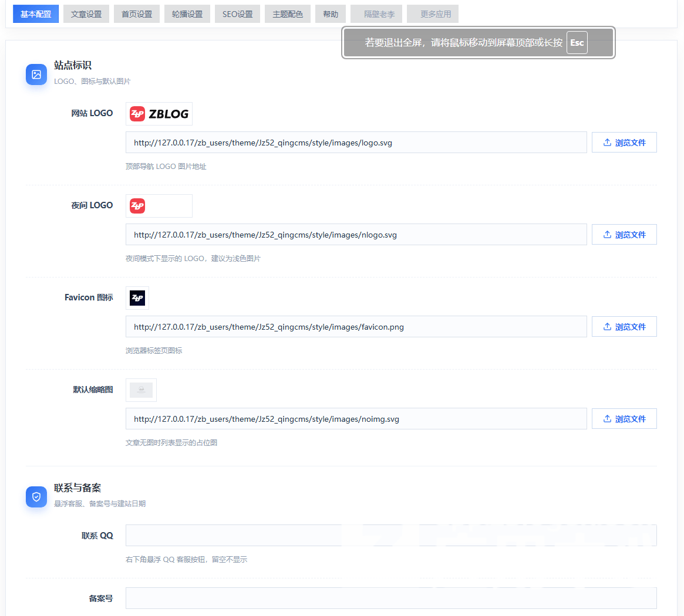
Task: Select the 轮播设置 tab
Action: 187,14
